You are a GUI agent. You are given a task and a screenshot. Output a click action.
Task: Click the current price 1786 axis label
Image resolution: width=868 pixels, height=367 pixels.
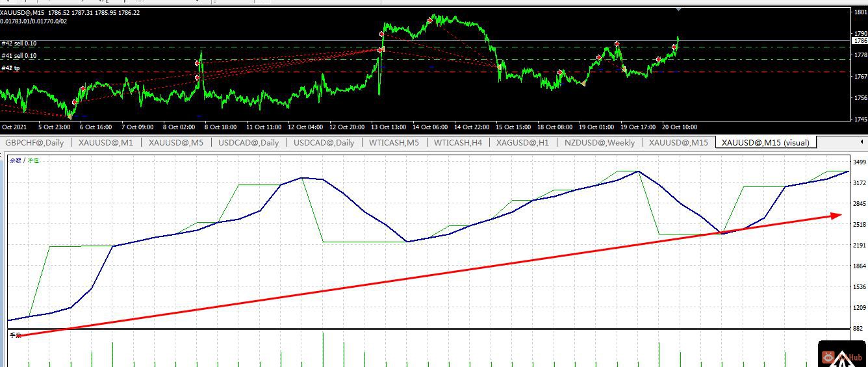tap(860, 41)
